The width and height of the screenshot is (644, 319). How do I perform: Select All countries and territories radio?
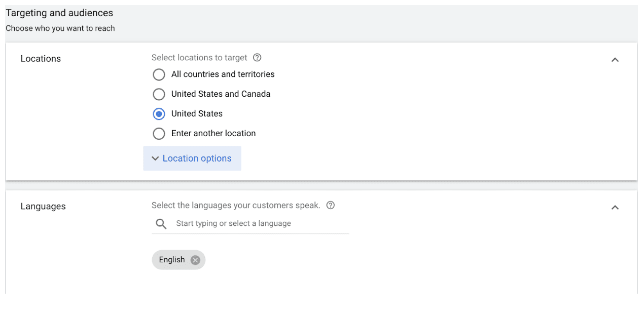[x=159, y=74]
